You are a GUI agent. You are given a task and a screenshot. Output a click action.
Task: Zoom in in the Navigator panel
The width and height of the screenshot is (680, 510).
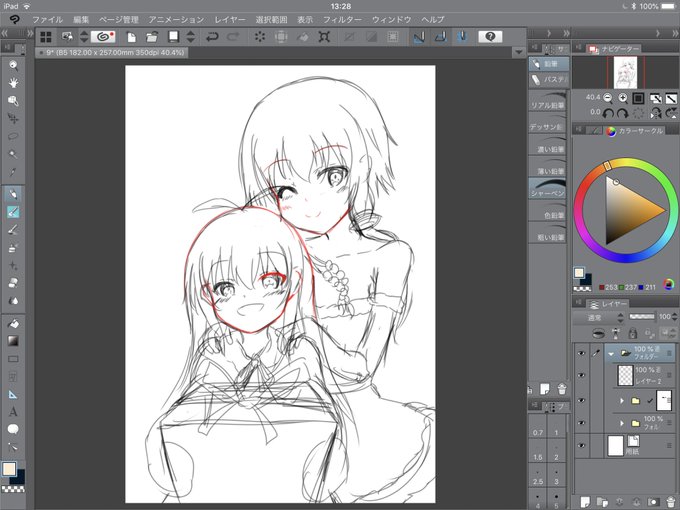623,98
